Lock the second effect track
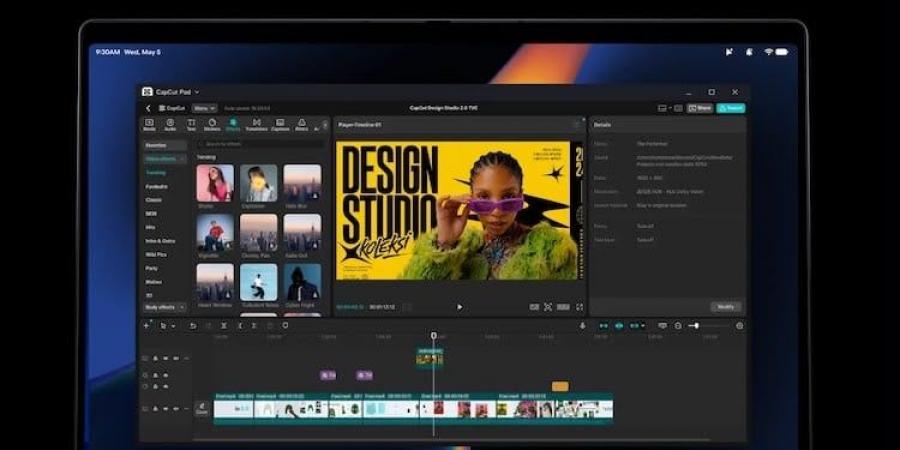This screenshot has height=450, width=900. 155,386
